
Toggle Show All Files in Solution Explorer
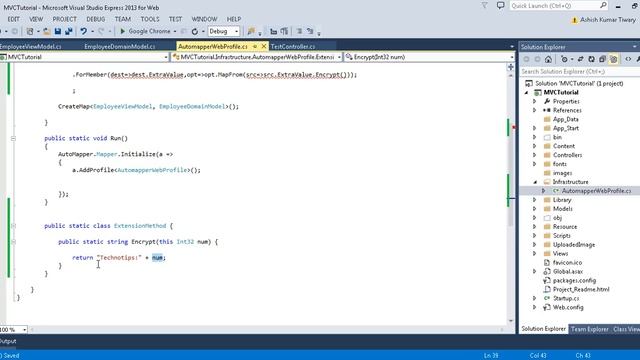[x=613, y=60]
